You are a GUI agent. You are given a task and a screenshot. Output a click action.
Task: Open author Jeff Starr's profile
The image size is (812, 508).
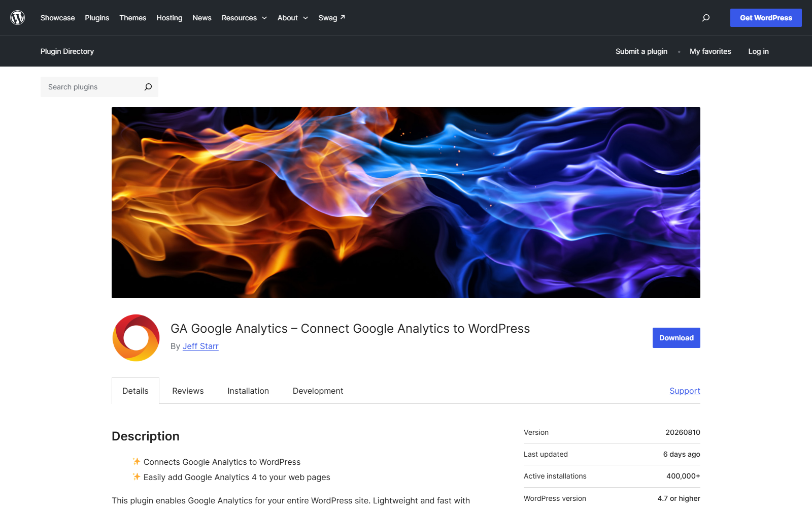(x=200, y=346)
